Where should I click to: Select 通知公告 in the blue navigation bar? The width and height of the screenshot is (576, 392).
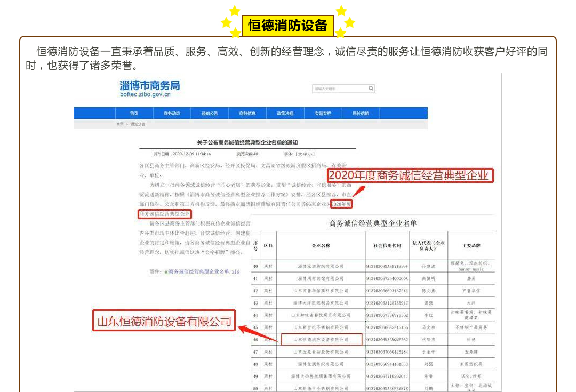click(209, 114)
